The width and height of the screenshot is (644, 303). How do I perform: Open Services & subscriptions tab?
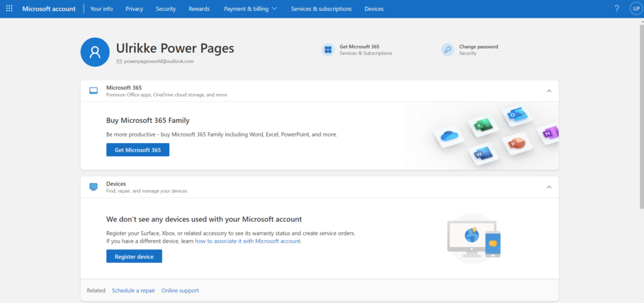321,9
